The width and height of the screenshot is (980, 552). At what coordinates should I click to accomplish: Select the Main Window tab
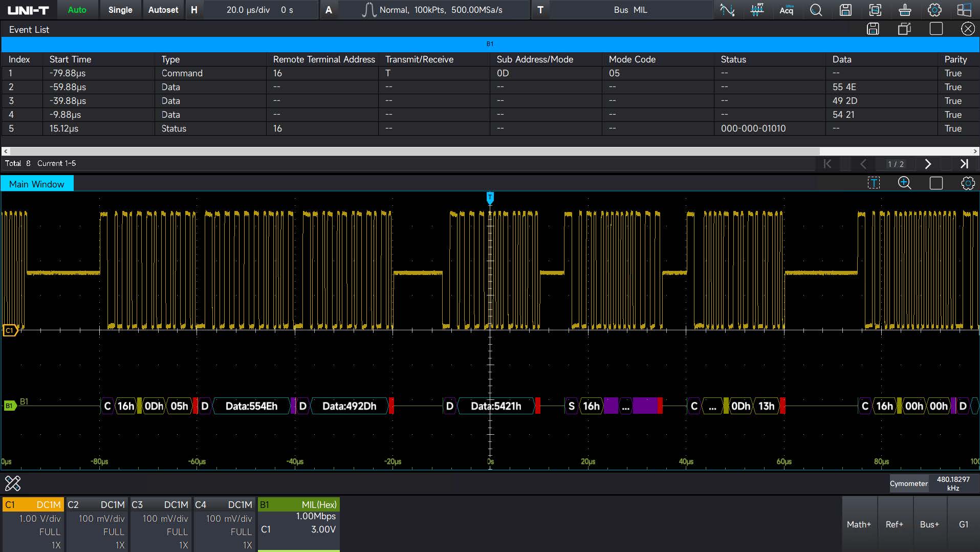pos(37,184)
